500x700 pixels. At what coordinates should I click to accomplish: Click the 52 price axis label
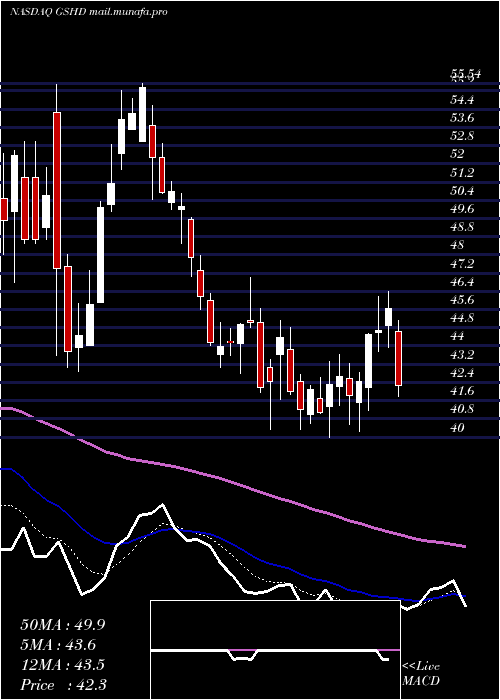[x=458, y=154]
